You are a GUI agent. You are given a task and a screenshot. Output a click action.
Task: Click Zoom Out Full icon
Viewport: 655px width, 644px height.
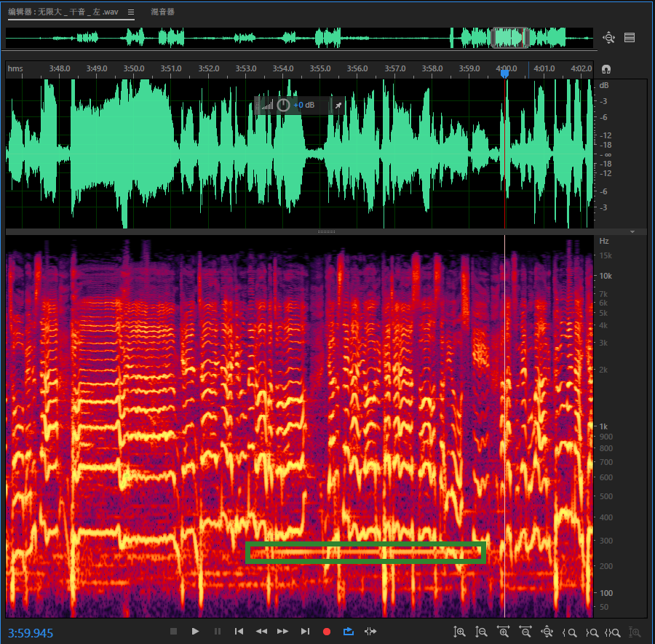click(547, 632)
